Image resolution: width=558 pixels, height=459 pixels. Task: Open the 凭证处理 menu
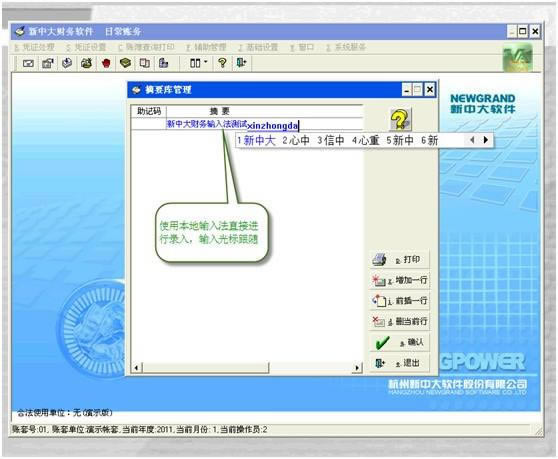tap(35, 47)
